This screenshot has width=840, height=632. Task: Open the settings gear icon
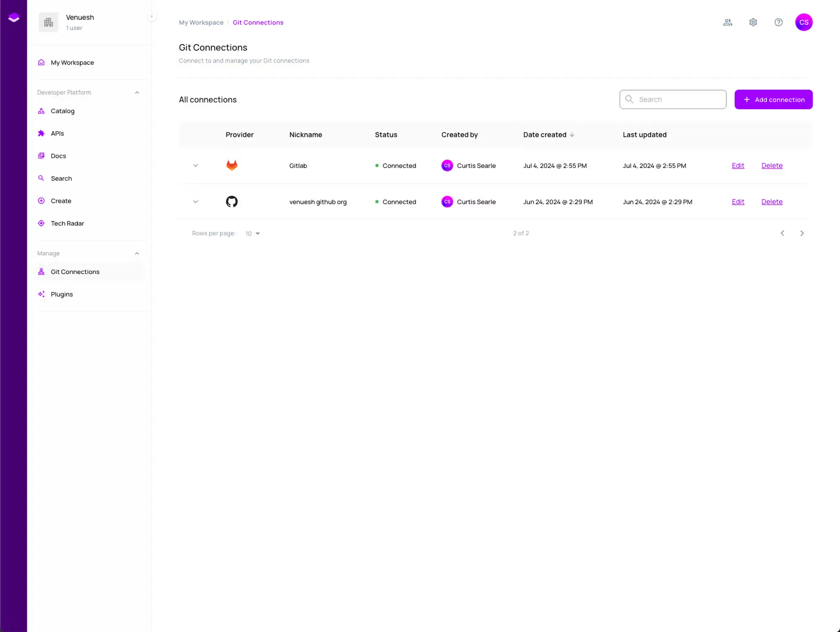pyautogui.click(x=753, y=22)
